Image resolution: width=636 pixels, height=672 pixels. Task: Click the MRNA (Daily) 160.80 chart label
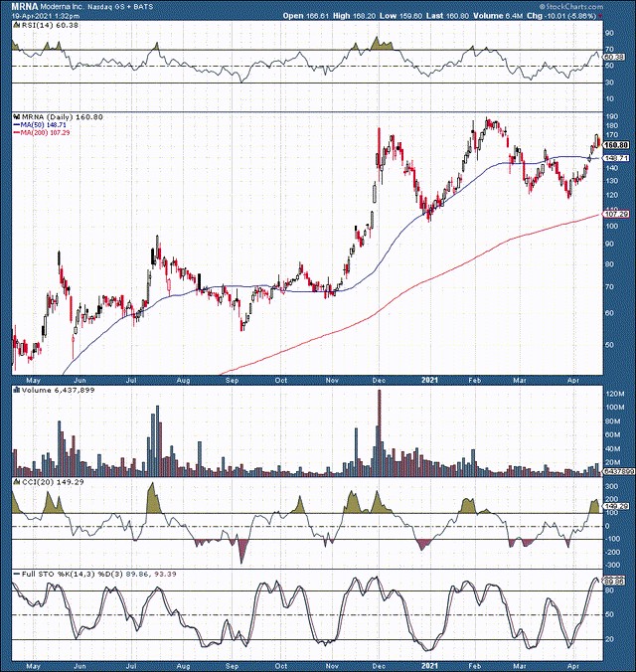coord(63,117)
